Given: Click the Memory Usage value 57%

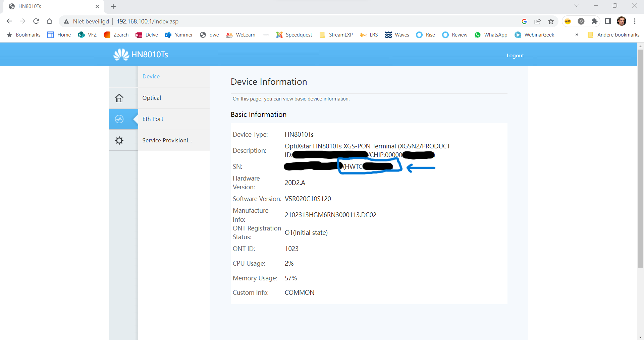Looking at the screenshot, I should coord(291,278).
